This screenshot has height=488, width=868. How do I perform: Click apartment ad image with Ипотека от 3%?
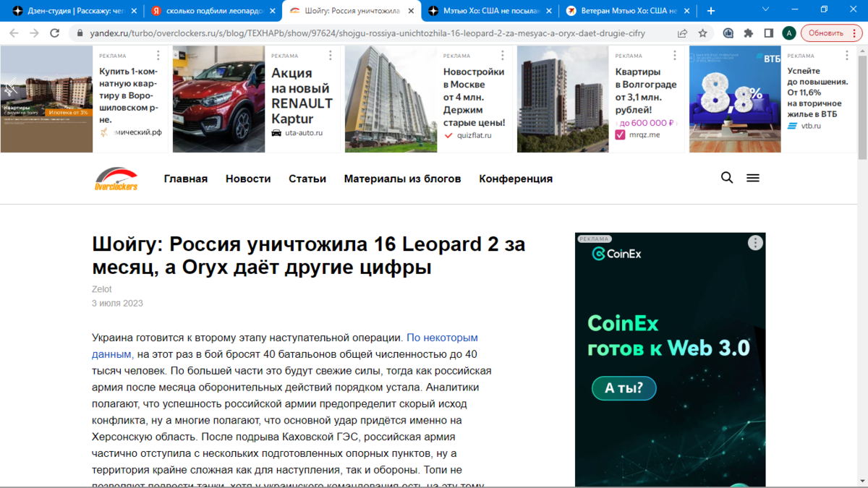47,99
